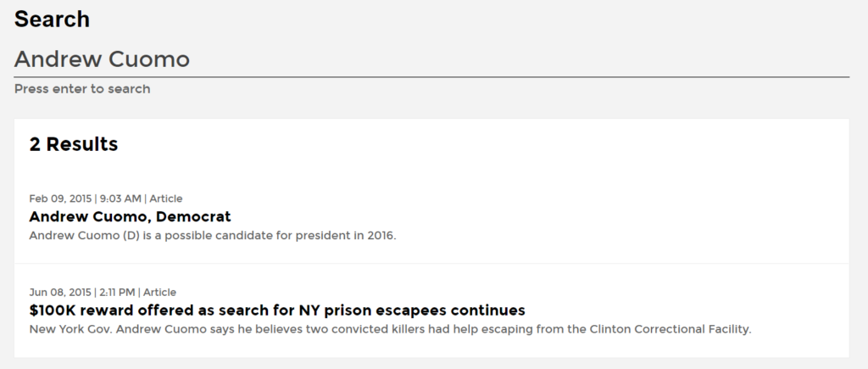Screen dimensions: 868x369
Task: Open the "$100K reward offered" prison escapees article
Action: (x=277, y=310)
